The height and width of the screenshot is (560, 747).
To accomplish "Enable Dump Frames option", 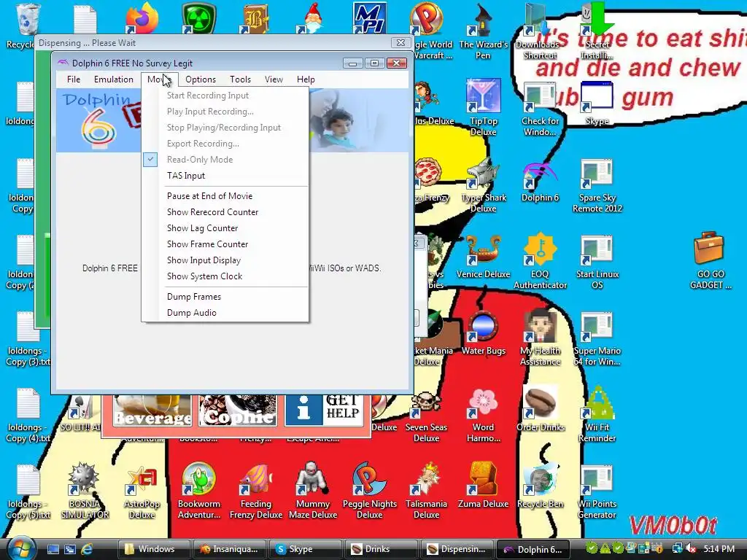I will 225,297.
